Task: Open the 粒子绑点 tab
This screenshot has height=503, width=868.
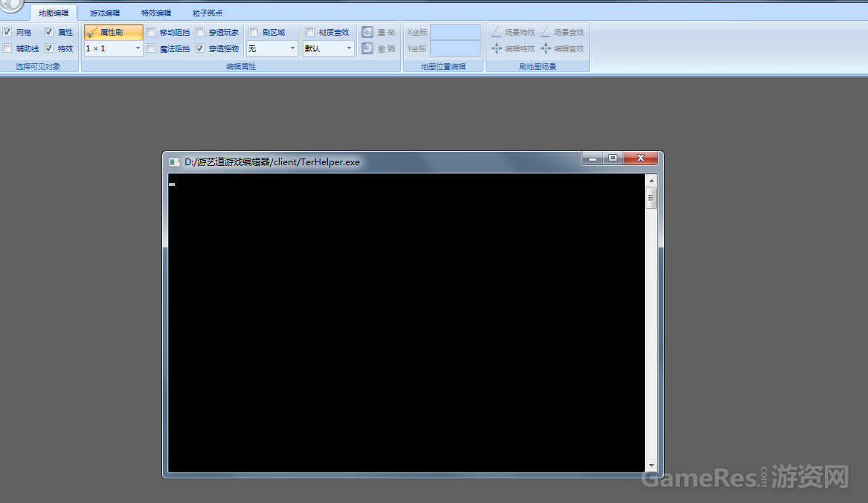Action: pyautogui.click(x=208, y=13)
